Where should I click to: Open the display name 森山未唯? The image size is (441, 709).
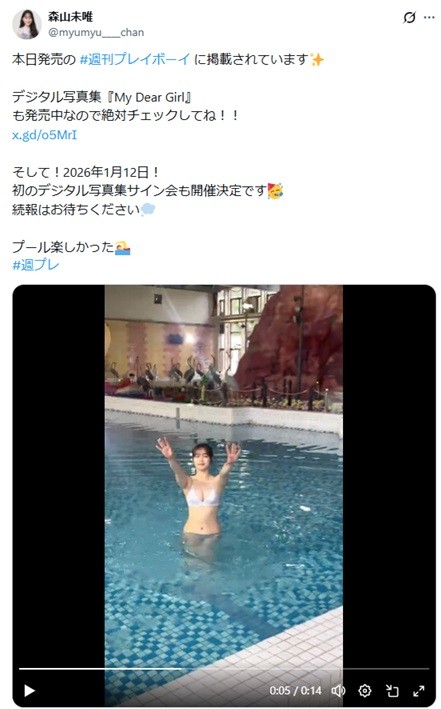71,17
